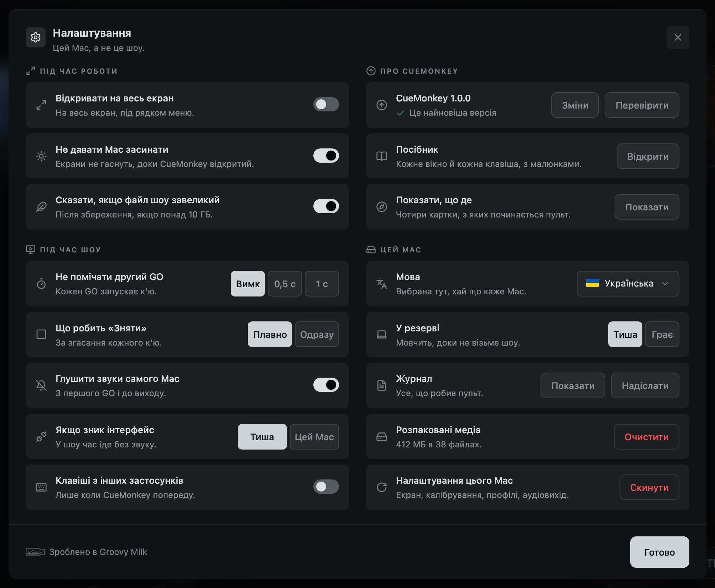Enable Клавіші з інших застосунків switch
715x588 pixels.
tap(326, 487)
